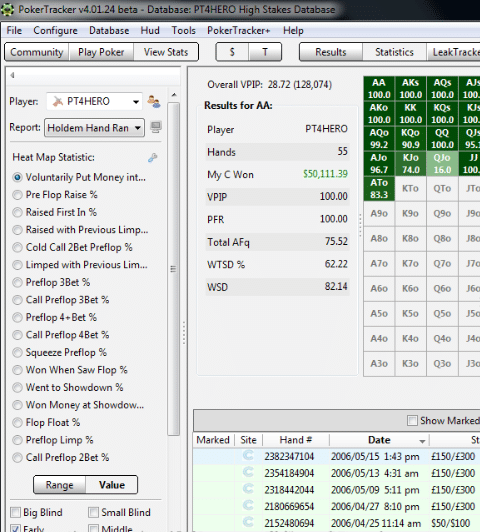The image size is (480, 532).
Task: Open the Tools menu
Action: pyautogui.click(x=184, y=31)
